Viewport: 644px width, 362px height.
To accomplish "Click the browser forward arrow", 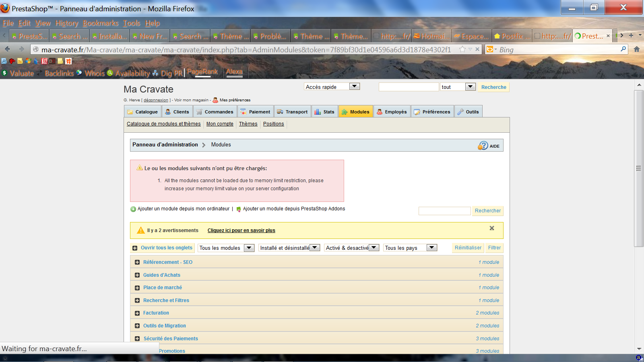I will [21, 49].
